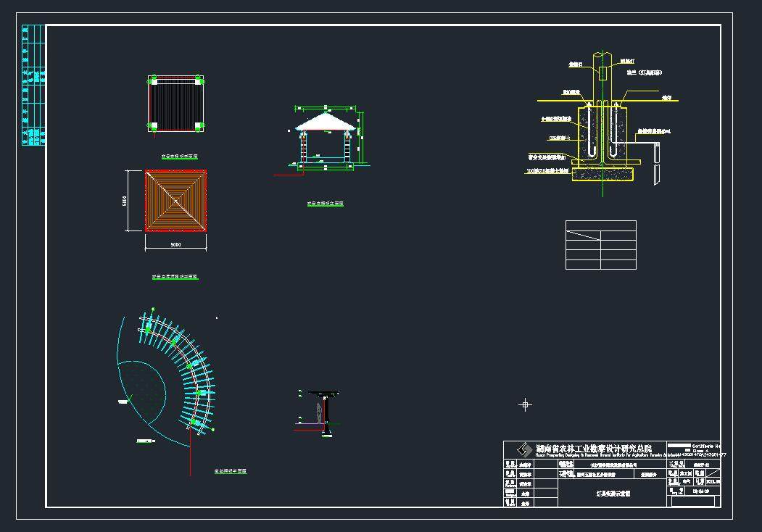Click the striped pavilion floor plan at top

click(175, 104)
